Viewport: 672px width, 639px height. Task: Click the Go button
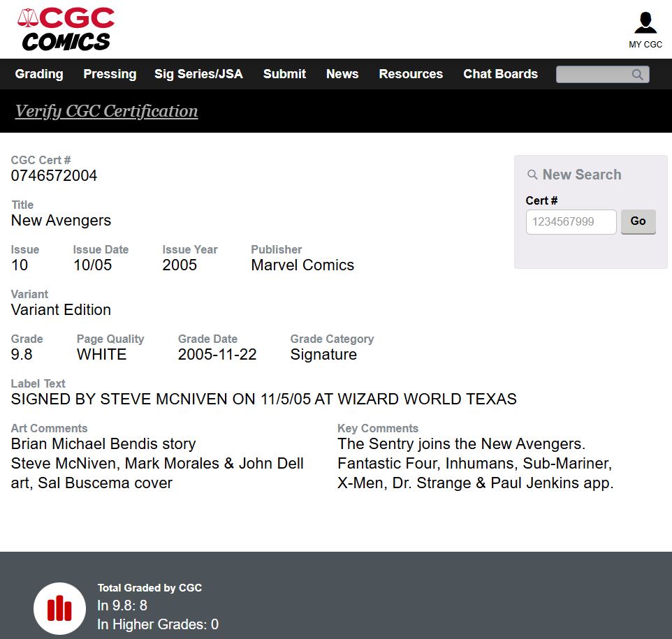(638, 221)
